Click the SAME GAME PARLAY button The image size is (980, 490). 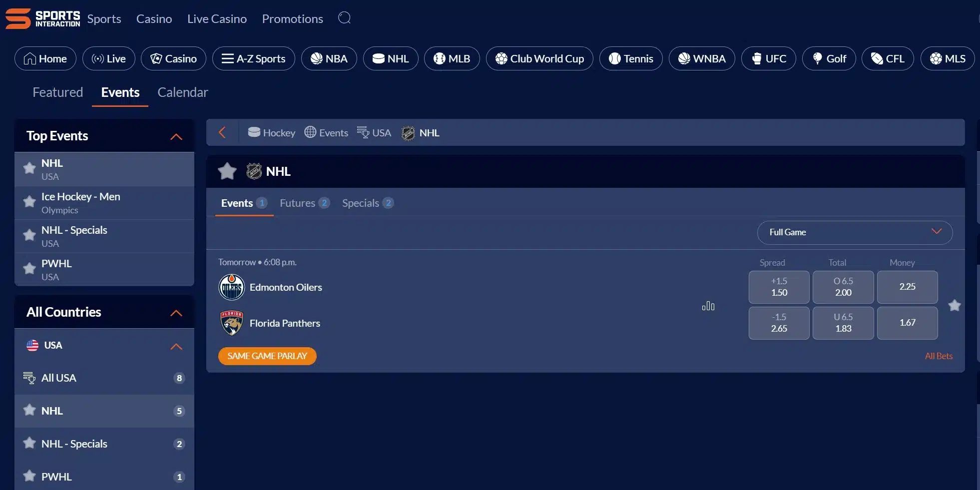pyautogui.click(x=267, y=356)
